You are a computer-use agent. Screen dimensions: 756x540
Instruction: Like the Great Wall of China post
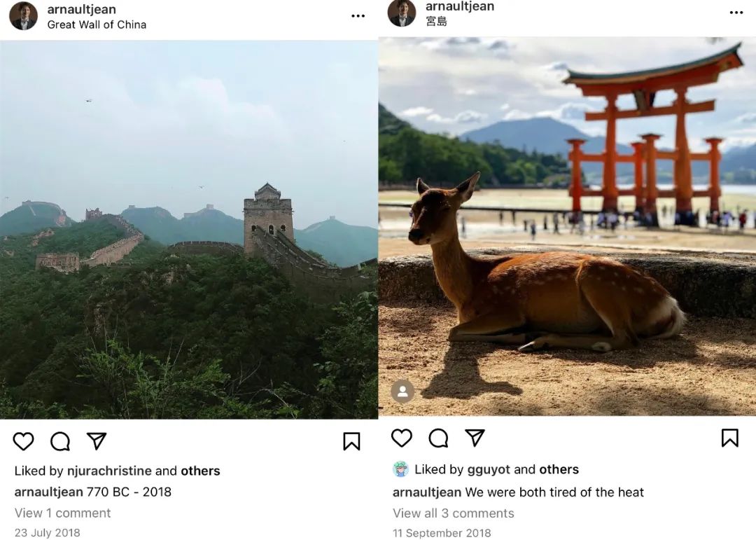click(x=23, y=441)
